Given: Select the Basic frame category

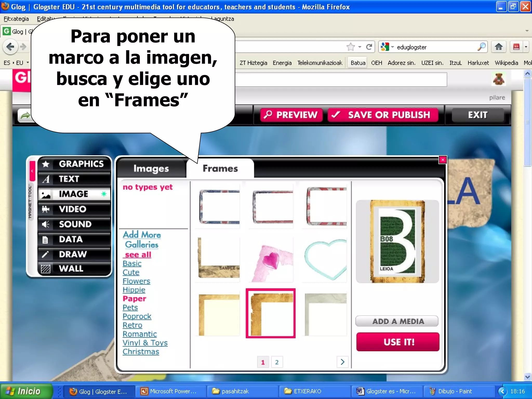Looking at the screenshot, I should click(132, 263).
